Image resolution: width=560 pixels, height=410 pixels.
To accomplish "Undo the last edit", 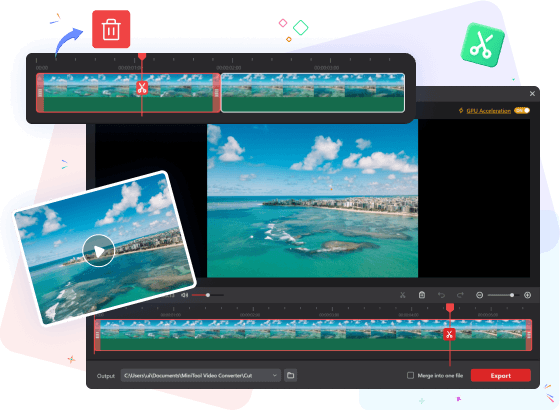I will coord(441,295).
